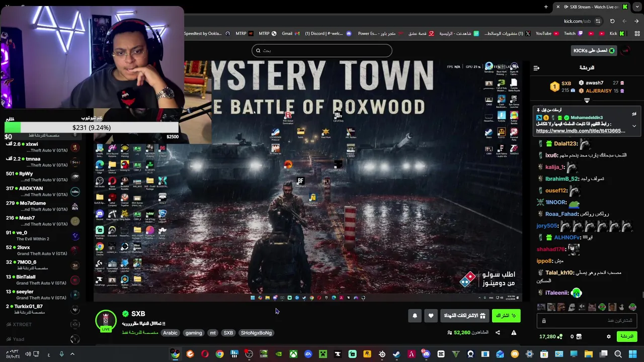Select the Arabic tag

[170, 333]
